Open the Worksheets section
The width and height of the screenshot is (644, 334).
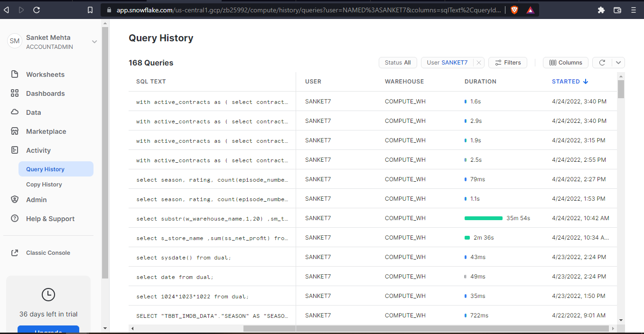pyautogui.click(x=46, y=74)
